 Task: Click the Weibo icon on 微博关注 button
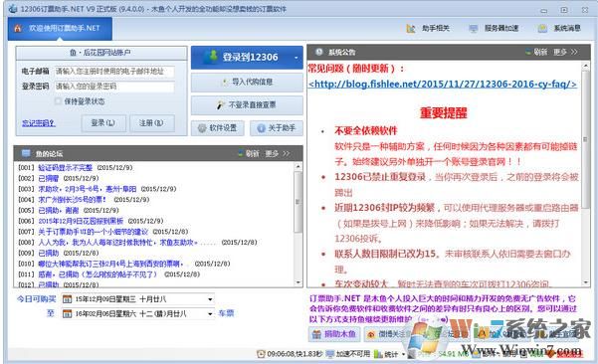[371, 334]
